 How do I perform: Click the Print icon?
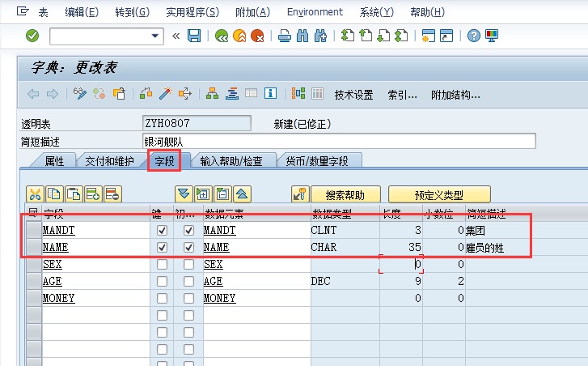coord(285,36)
